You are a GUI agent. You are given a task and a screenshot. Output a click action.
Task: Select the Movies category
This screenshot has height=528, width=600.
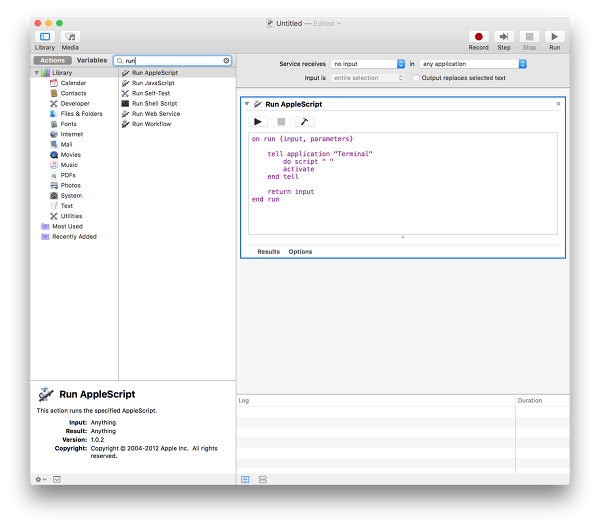click(70, 155)
